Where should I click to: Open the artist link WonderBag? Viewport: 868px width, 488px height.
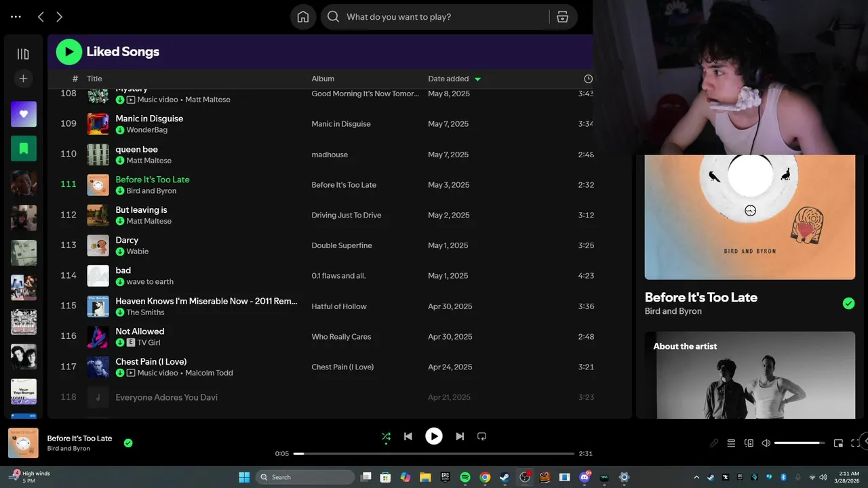pyautogui.click(x=146, y=130)
